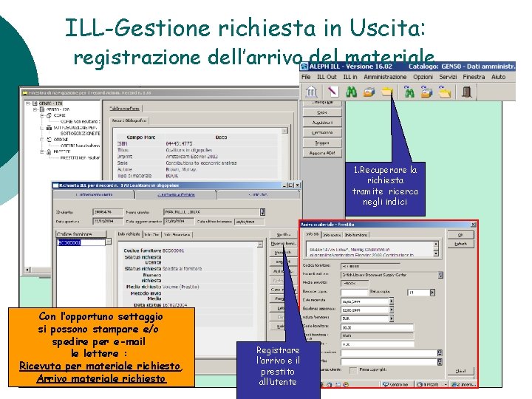Open the Valuta fornitore dropdown arrow
Image resolution: width=532 pixels, height=399 pixels.
click(x=391, y=318)
